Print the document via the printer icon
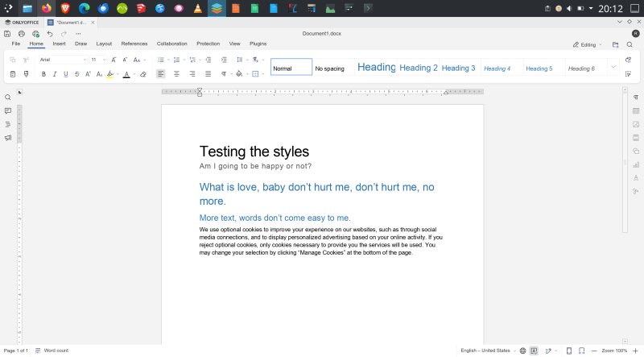 tap(22, 34)
